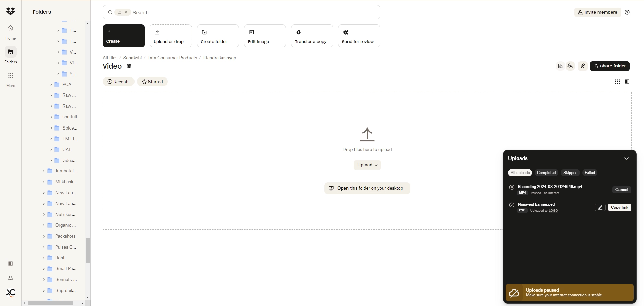Go to Home in the sidebar
Image resolution: width=644 pixels, height=306 pixels.
[x=11, y=32]
